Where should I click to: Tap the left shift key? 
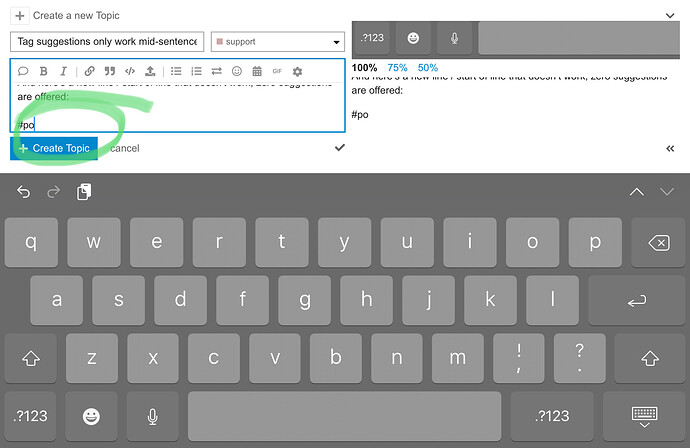pos(31,358)
